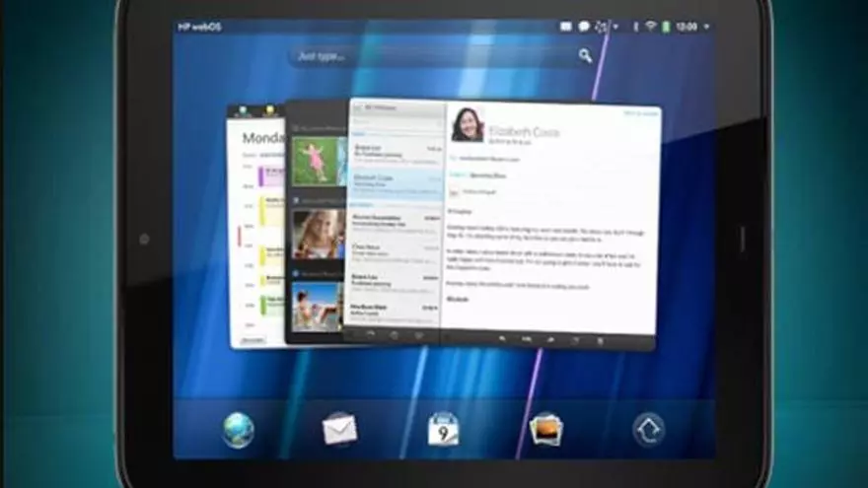Open the HP webOS app menu

(199, 27)
